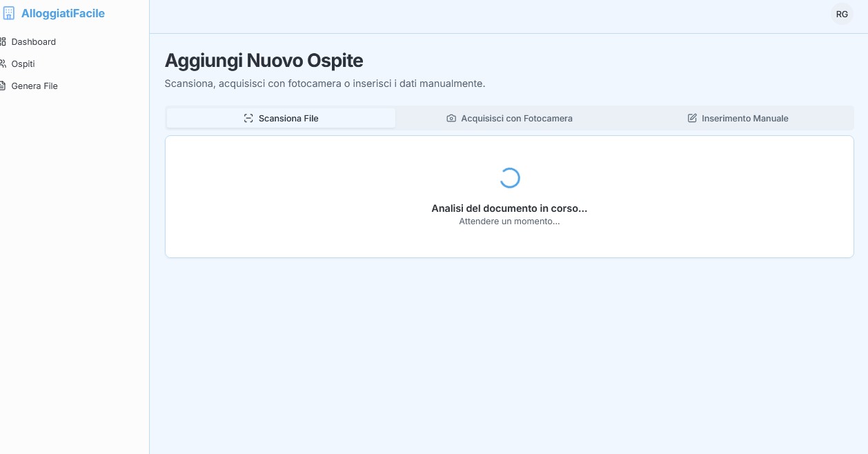Image resolution: width=868 pixels, height=454 pixels.
Task: Click the pencil edit icon in Inserimento Manuale tab
Action: (x=692, y=118)
